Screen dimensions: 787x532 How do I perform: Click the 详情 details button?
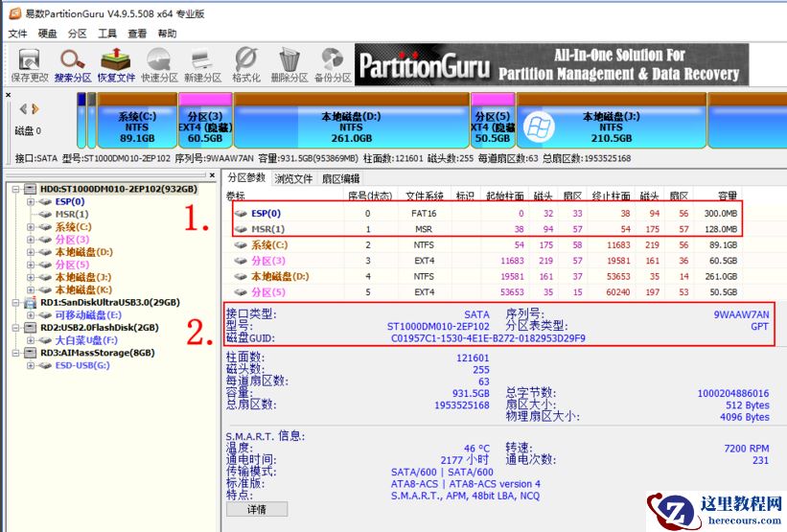pyautogui.click(x=257, y=509)
